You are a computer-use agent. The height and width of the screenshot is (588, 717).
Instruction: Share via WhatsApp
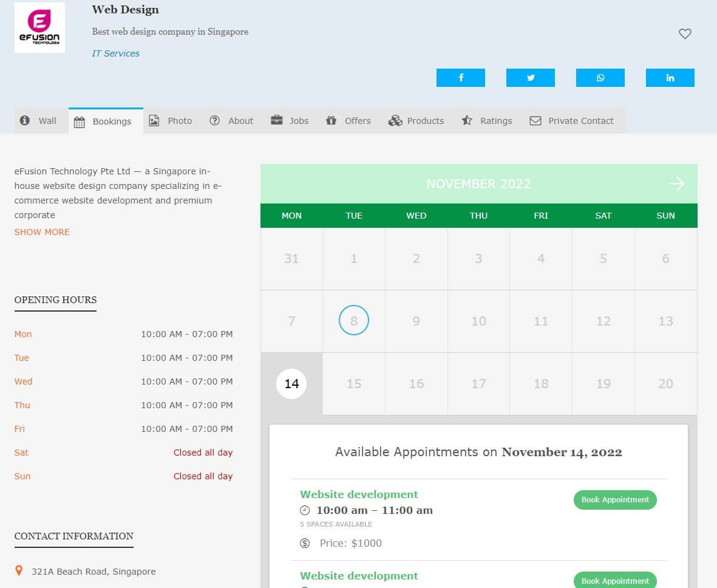point(600,78)
